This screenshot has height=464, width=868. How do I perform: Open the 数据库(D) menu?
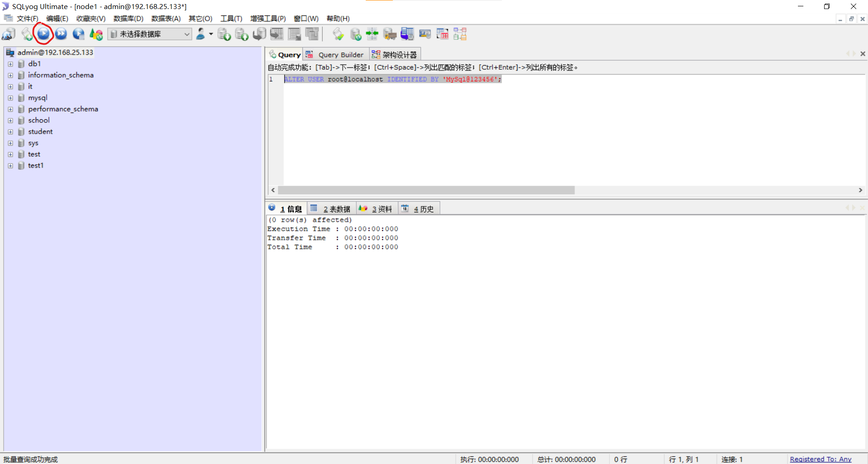(128, 19)
